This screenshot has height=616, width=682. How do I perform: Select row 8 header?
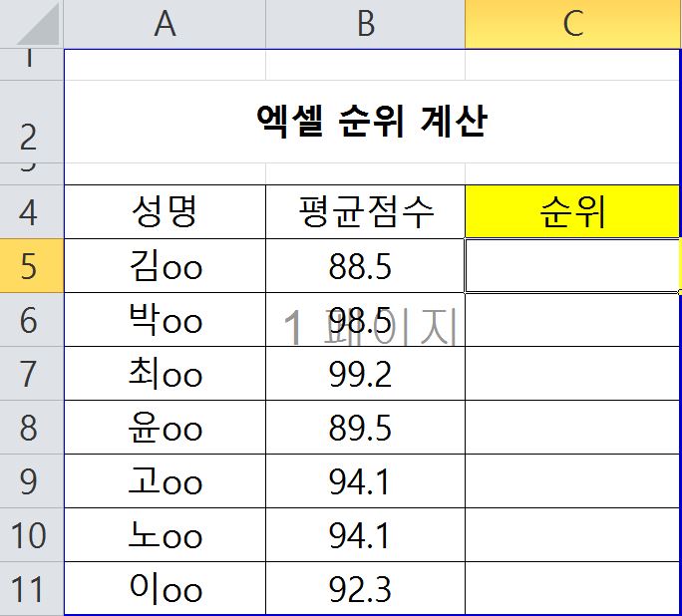point(32,428)
